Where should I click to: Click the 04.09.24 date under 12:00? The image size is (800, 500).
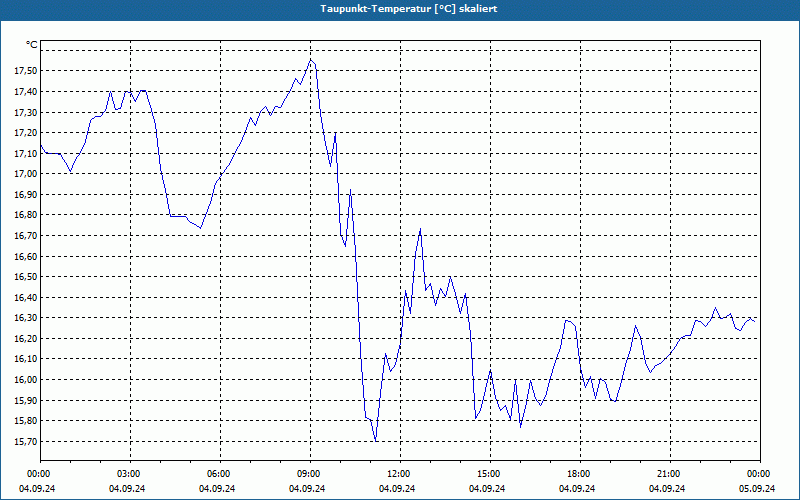pos(397,488)
